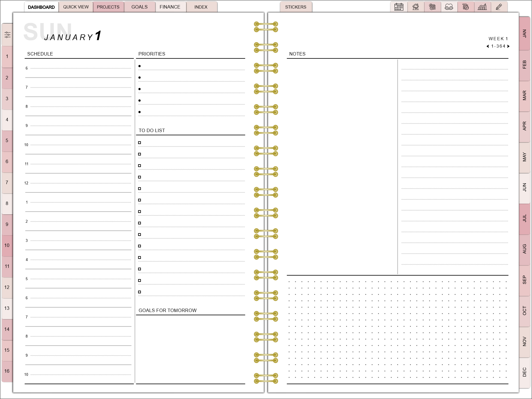This screenshot has height=399, width=532.
Task: Select day 10 on left side tabs
Action: (x=7, y=245)
